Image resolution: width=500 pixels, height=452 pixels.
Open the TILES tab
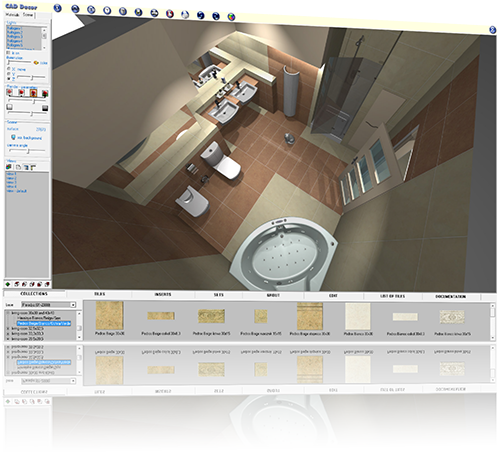pyautogui.click(x=100, y=294)
